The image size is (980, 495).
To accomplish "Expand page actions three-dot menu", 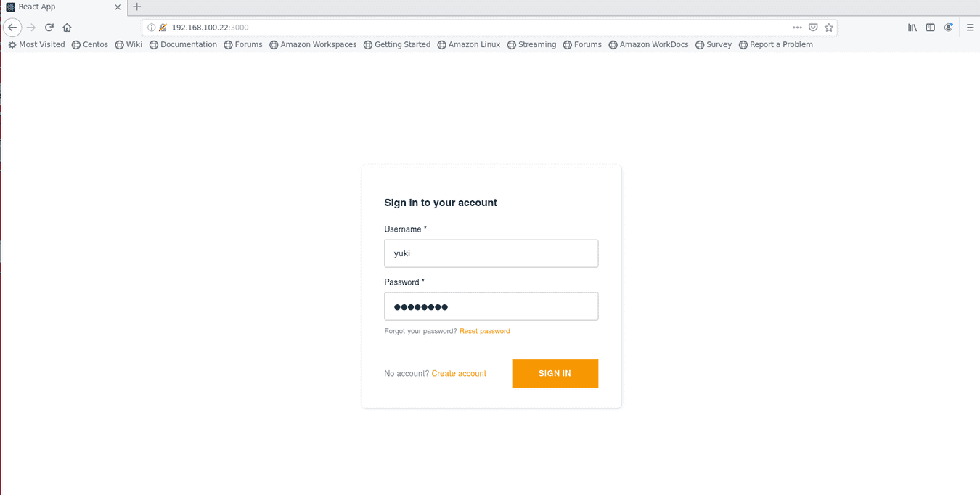I will pos(797,28).
